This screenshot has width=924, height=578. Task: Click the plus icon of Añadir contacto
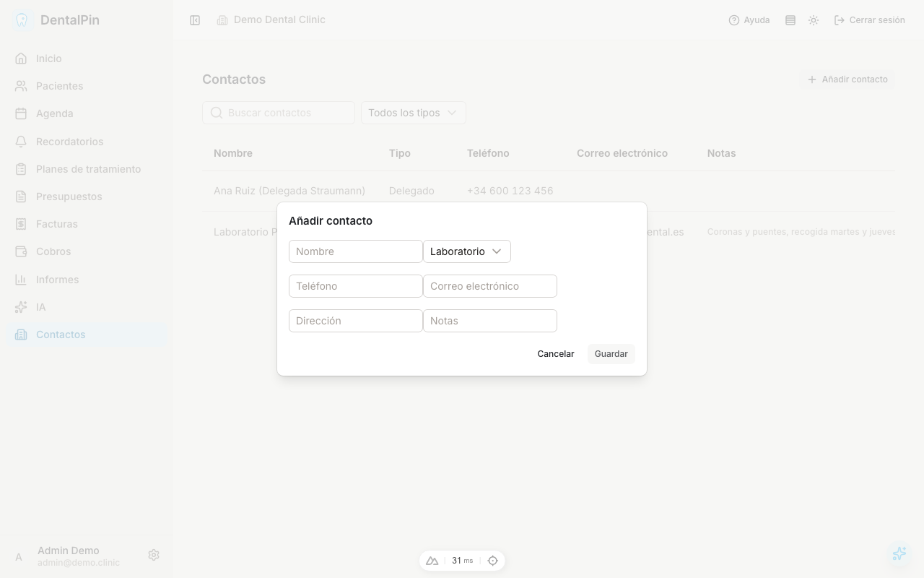coord(812,79)
